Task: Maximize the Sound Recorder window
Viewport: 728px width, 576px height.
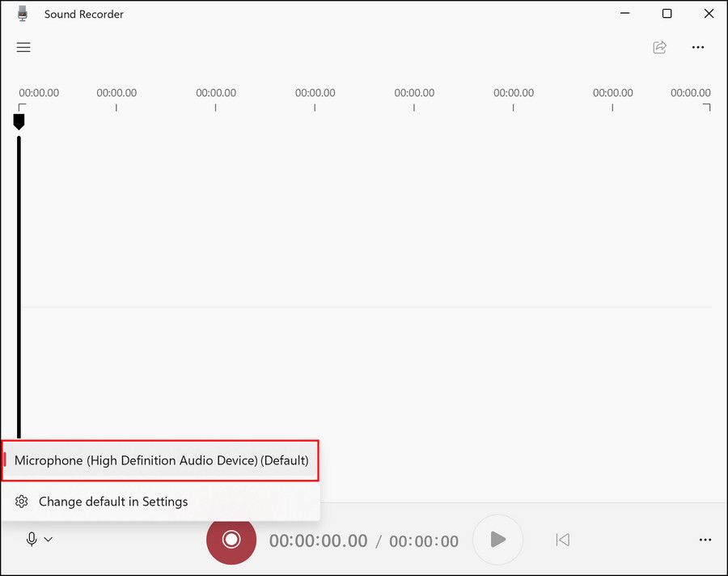Action: click(667, 14)
